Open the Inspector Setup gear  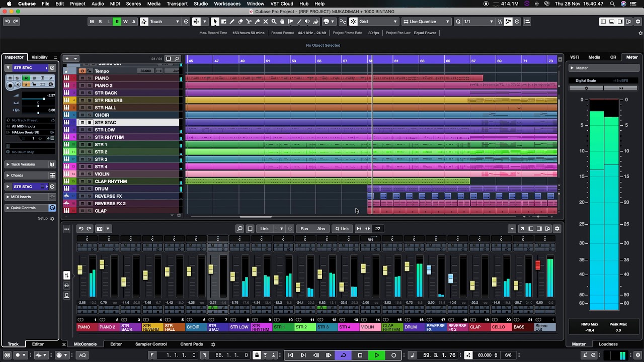52,219
